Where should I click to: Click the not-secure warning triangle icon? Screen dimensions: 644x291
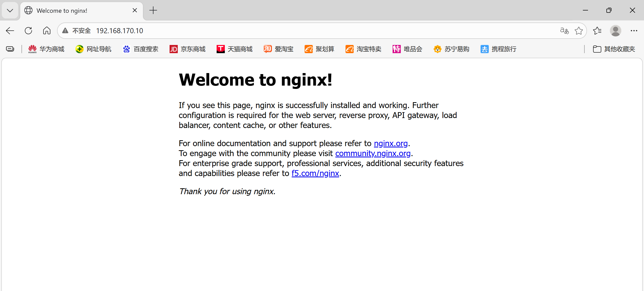65,31
